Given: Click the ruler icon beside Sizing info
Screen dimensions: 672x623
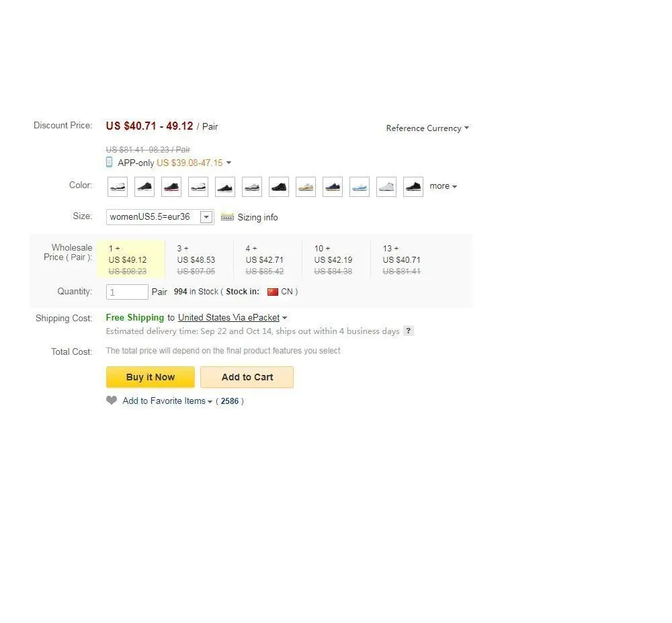Looking at the screenshot, I should coord(227,217).
